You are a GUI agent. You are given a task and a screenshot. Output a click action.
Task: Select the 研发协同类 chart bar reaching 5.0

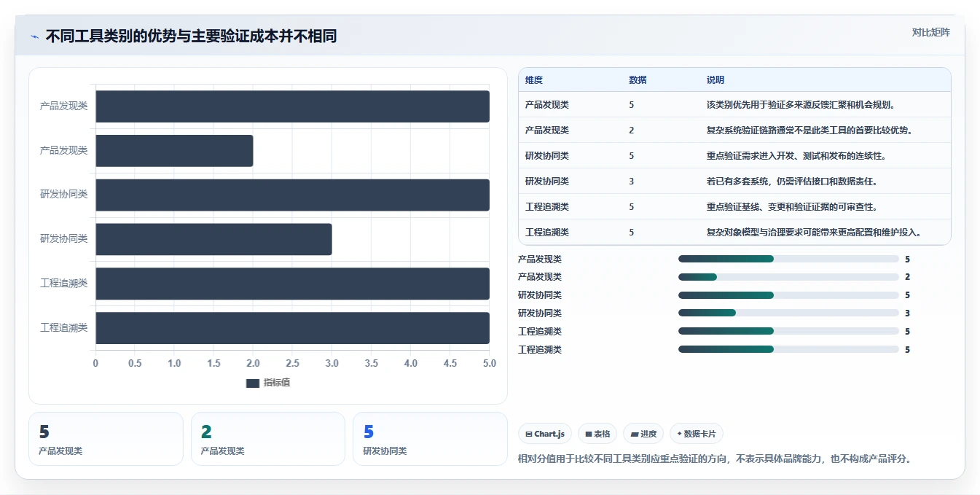tap(292, 195)
